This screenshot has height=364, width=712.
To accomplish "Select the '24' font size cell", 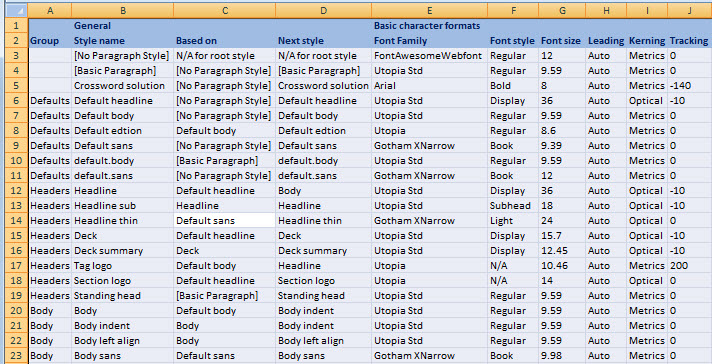I will [562, 220].
